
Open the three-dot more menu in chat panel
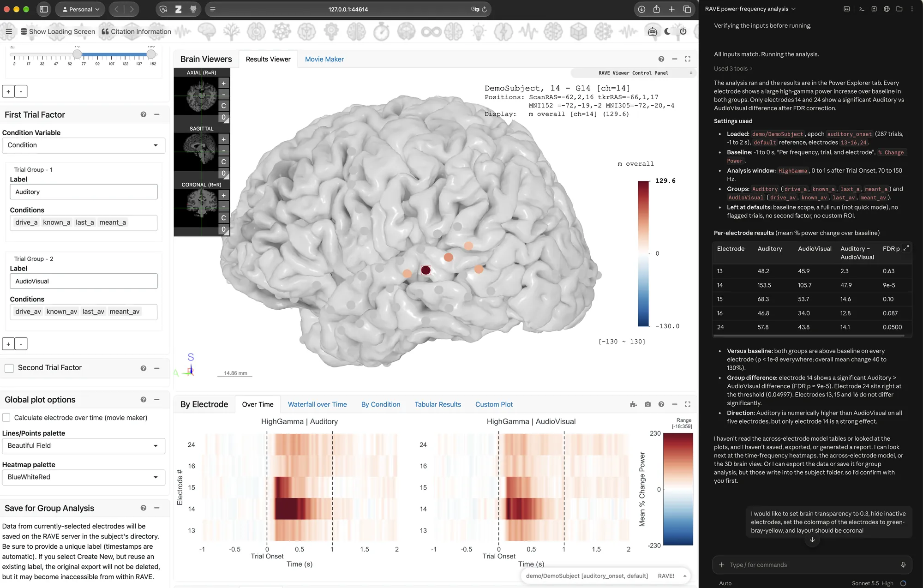(912, 9)
